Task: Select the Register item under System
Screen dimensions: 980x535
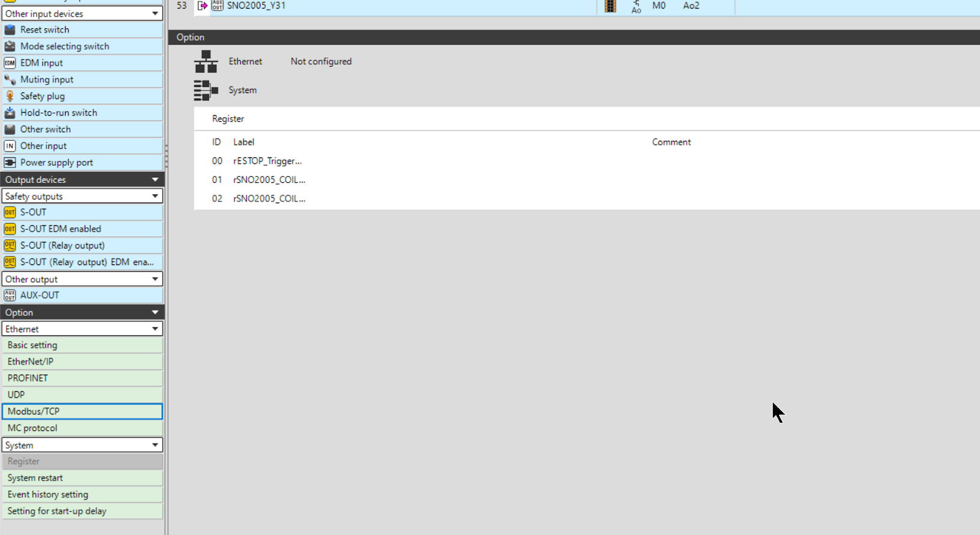Action: 82,462
